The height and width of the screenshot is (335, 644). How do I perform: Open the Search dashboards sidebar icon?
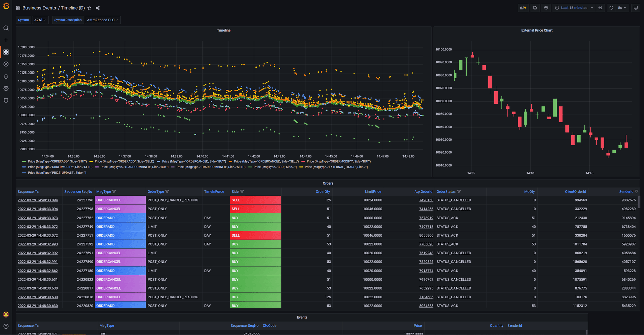(6, 28)
